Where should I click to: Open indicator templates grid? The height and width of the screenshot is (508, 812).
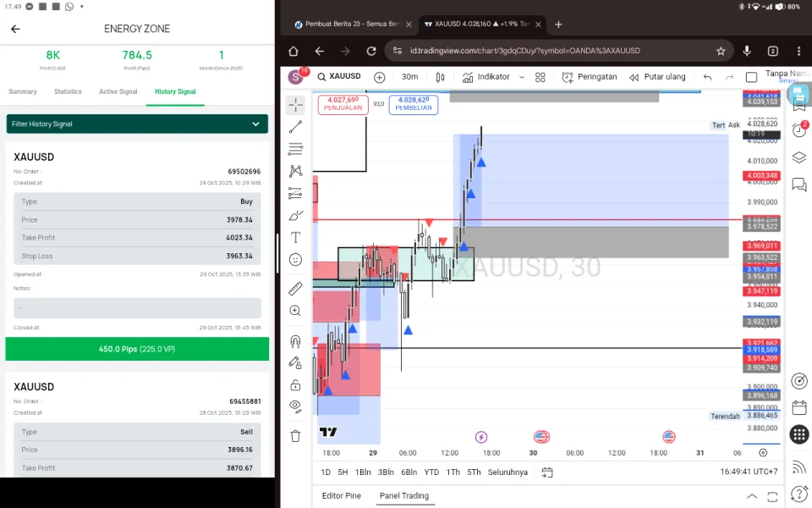click(540, 77)
